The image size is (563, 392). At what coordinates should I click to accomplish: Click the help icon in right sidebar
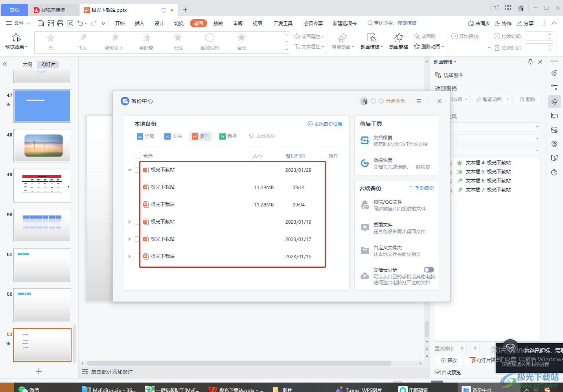click(x=554, y=172)
